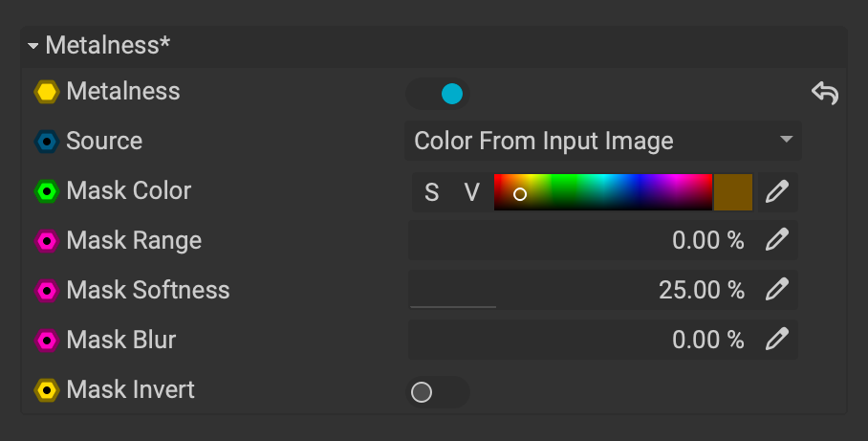Click the Mask Softness percentage field
868x441 pixels.
(x=578, y=290)
